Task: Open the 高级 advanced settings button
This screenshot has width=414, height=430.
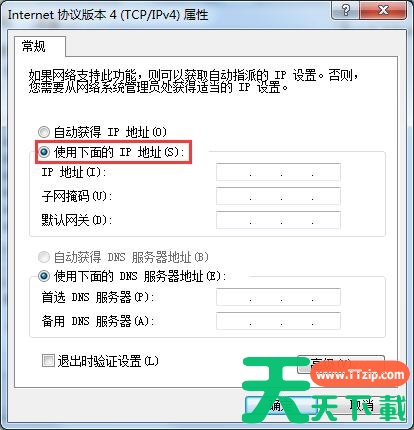Action: [341, 364]
